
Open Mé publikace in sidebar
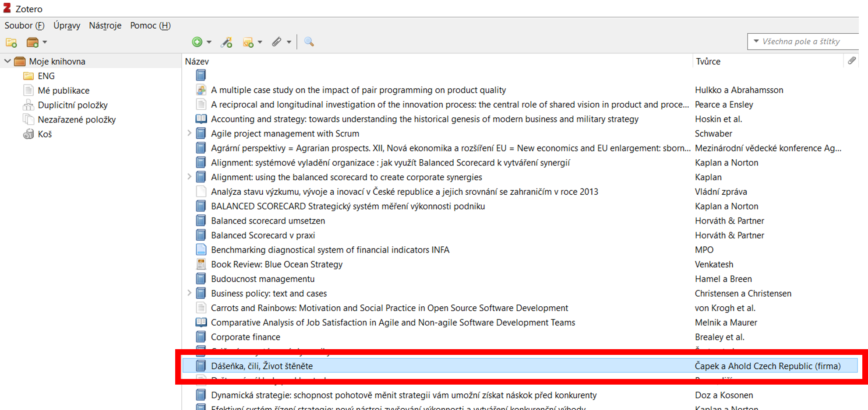pos(64,91)
